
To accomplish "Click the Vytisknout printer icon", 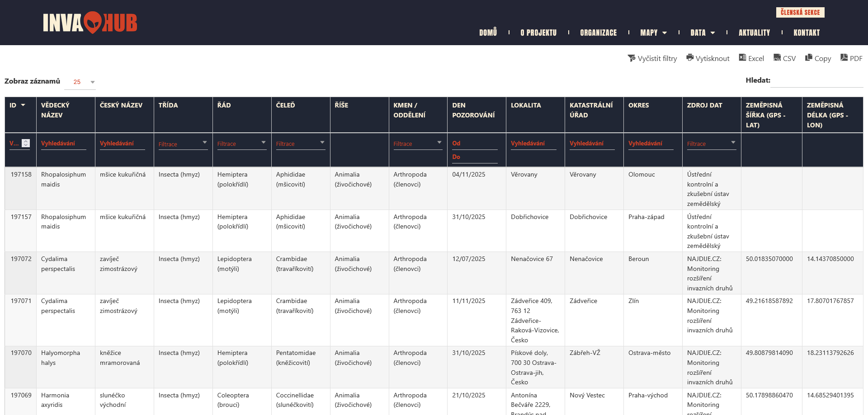I will point(690,57).
